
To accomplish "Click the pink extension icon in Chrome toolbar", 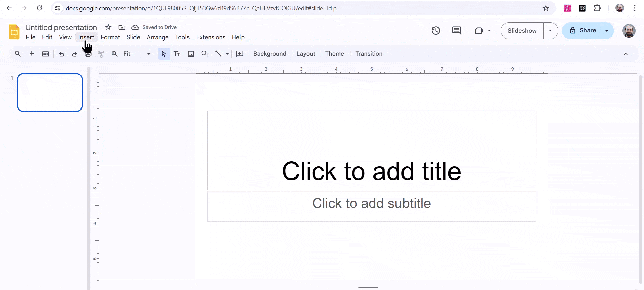I will (567, 8).
